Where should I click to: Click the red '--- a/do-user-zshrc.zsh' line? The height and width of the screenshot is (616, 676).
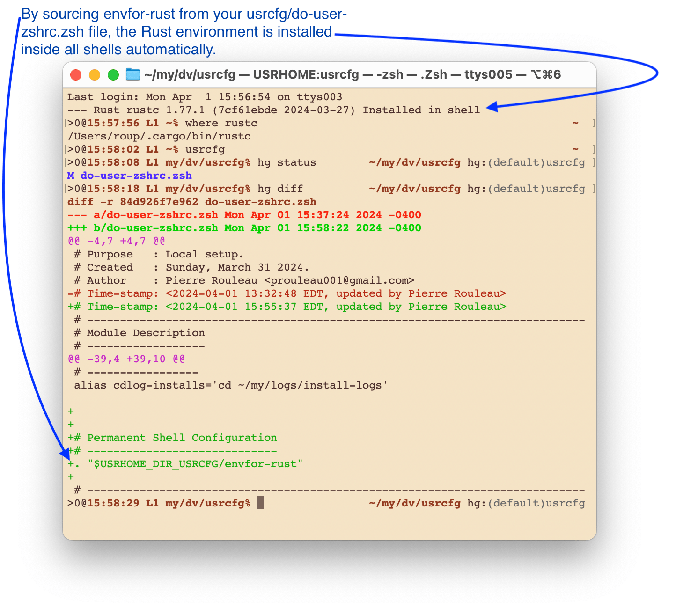tap(244, 215)
